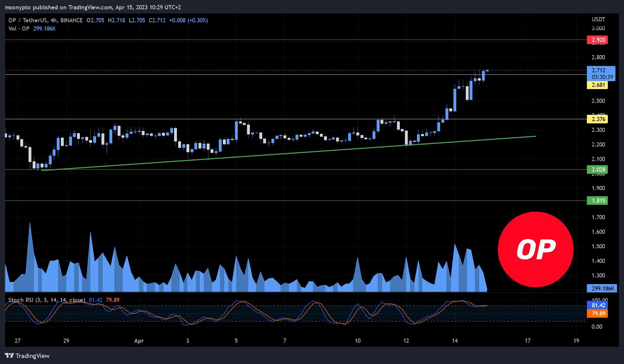Image resolution: width=624 pixels, height=364 pixels.
Task: Click the 2.712 current price label
Action: point(599,70)
